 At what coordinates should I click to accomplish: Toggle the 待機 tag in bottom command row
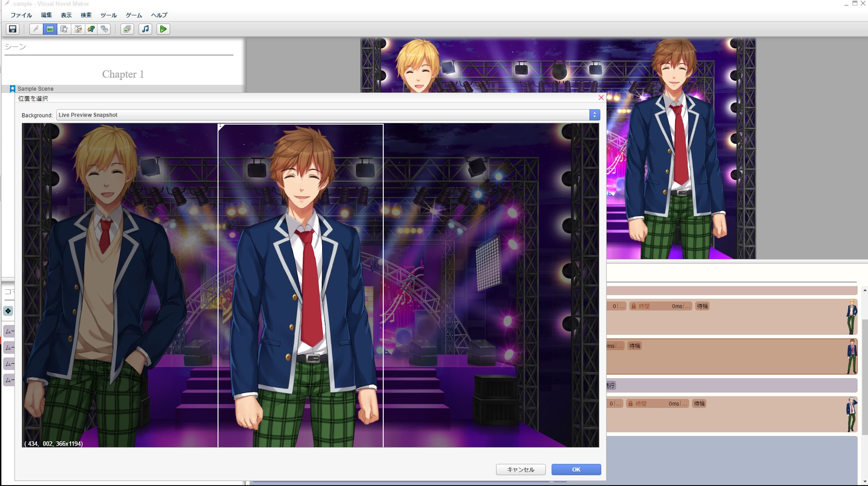(699, 404)
